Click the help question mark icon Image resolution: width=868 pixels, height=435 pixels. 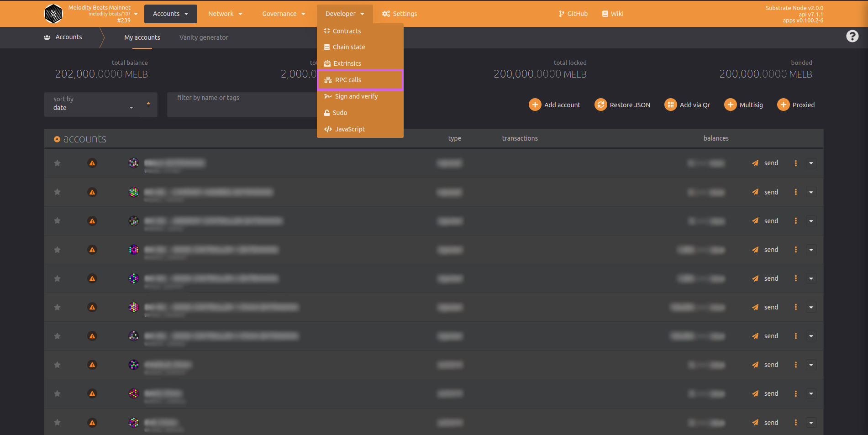pyautogui.click(x=852, y=37)
